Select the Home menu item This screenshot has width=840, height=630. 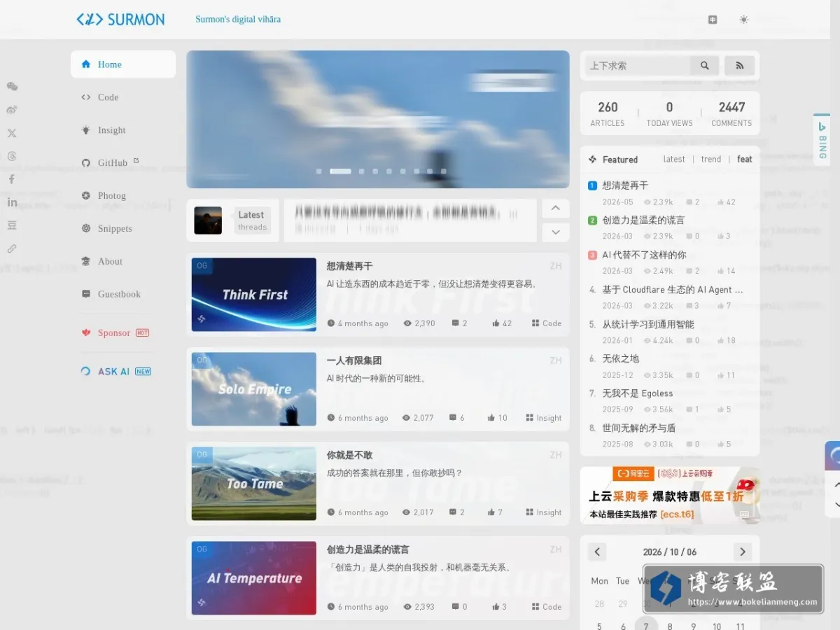point(123,64)
